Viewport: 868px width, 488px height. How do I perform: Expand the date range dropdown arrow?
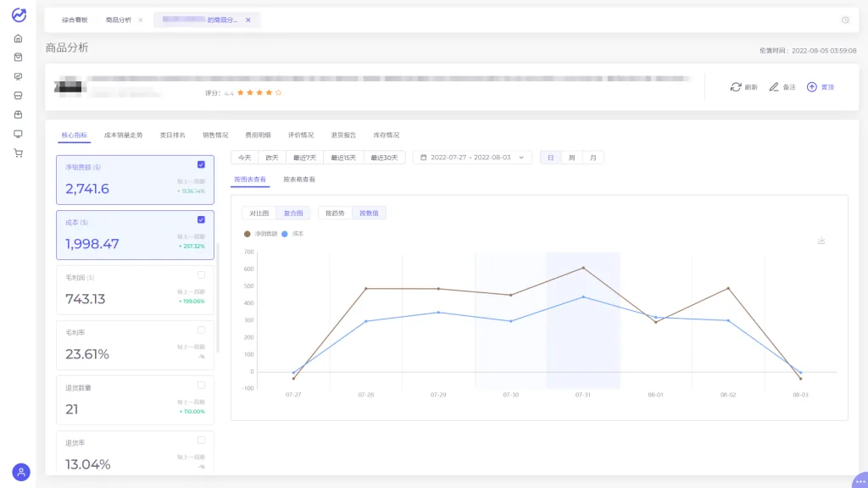pyautogui.click(x=521, y=158)
